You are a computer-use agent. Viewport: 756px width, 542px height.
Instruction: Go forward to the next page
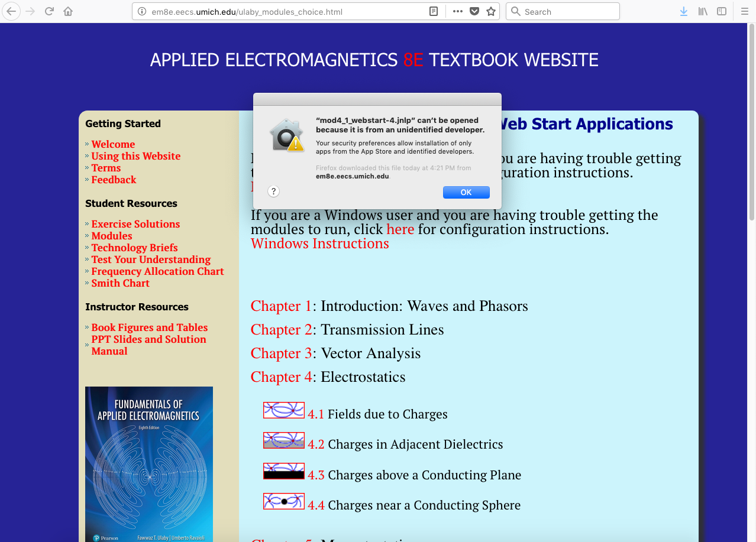pos(31,11)
